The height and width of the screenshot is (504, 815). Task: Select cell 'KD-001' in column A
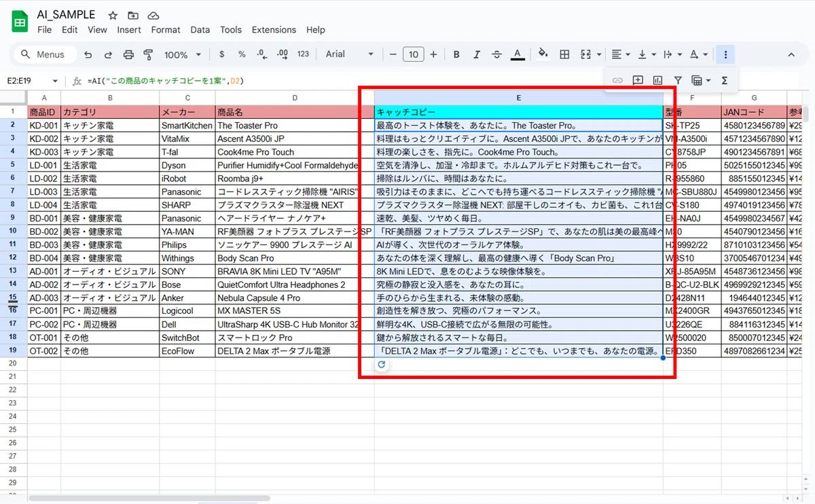click(43, 126)
